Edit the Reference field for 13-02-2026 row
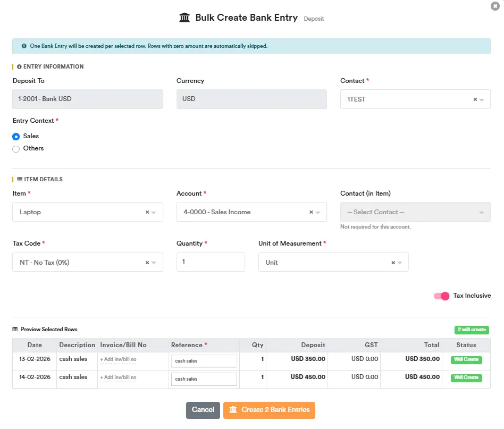 (204, 361)
